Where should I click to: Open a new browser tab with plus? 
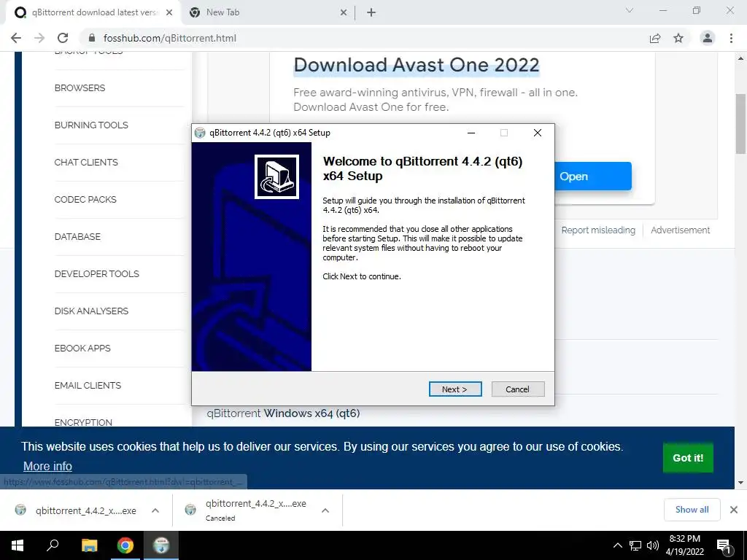(x=371, y=12)
